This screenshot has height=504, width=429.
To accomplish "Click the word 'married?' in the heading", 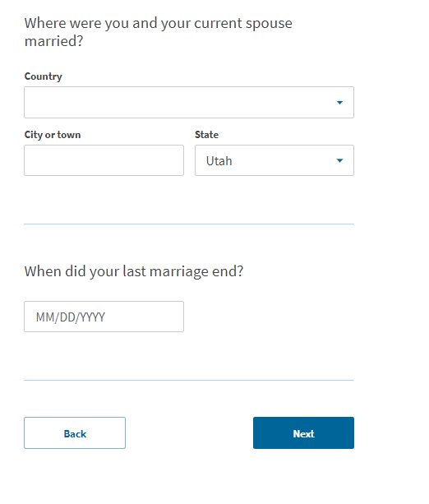I will 54,41.
